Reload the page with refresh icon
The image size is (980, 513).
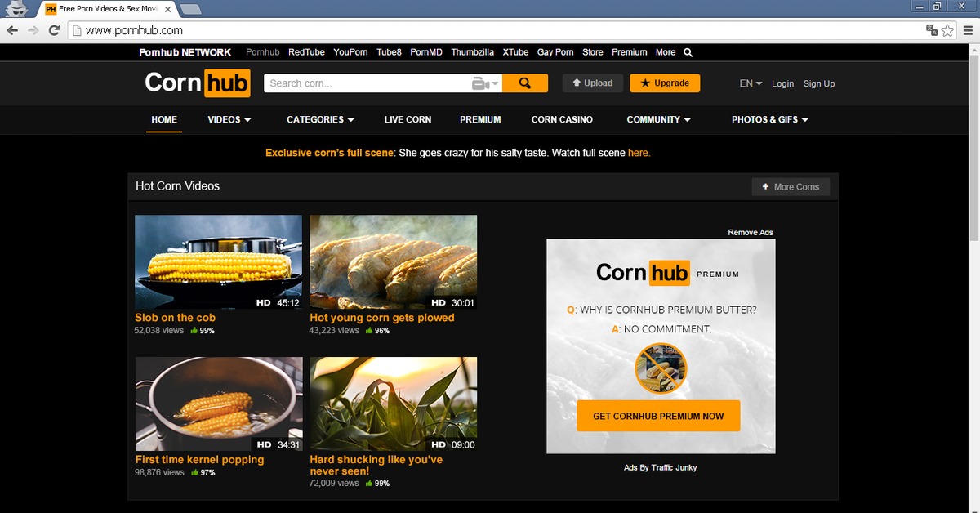[54, 30]
